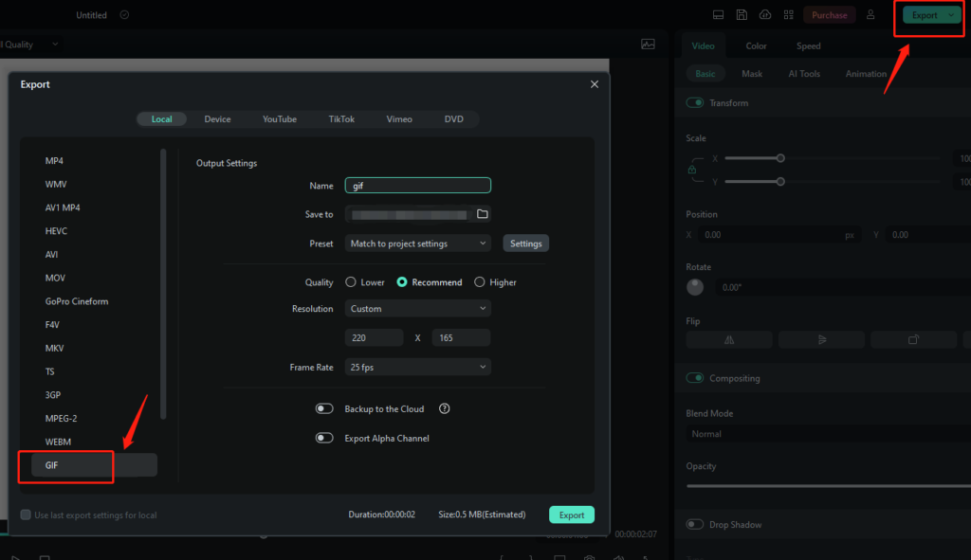Click the save project icon in the top toolbar
The height and width of the screenshot is (560, 971).
[741, 14]
